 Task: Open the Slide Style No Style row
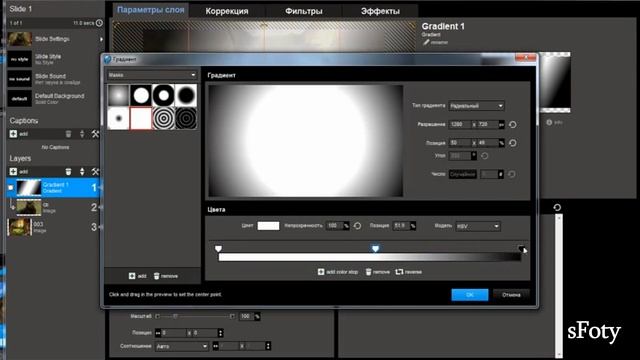point(54,59)
